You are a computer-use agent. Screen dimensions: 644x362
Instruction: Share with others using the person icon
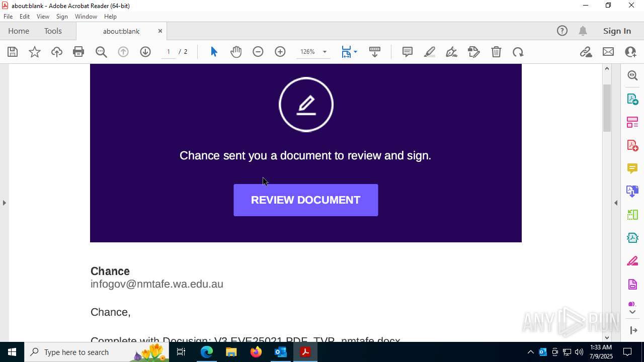[x=630, y=52]
